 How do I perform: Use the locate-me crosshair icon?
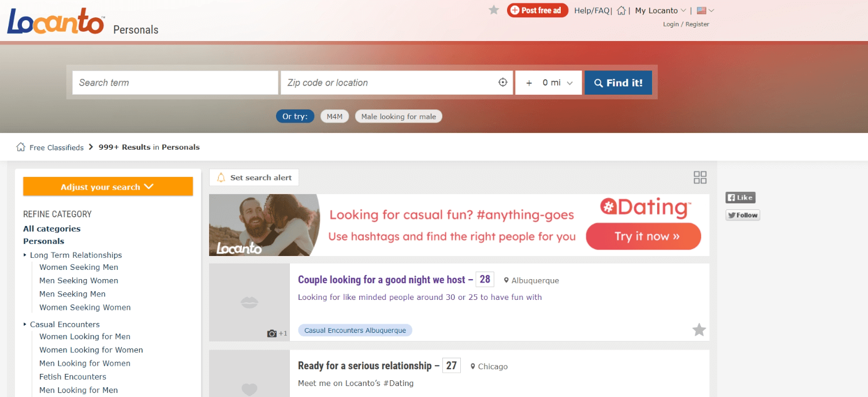(502, 83)
